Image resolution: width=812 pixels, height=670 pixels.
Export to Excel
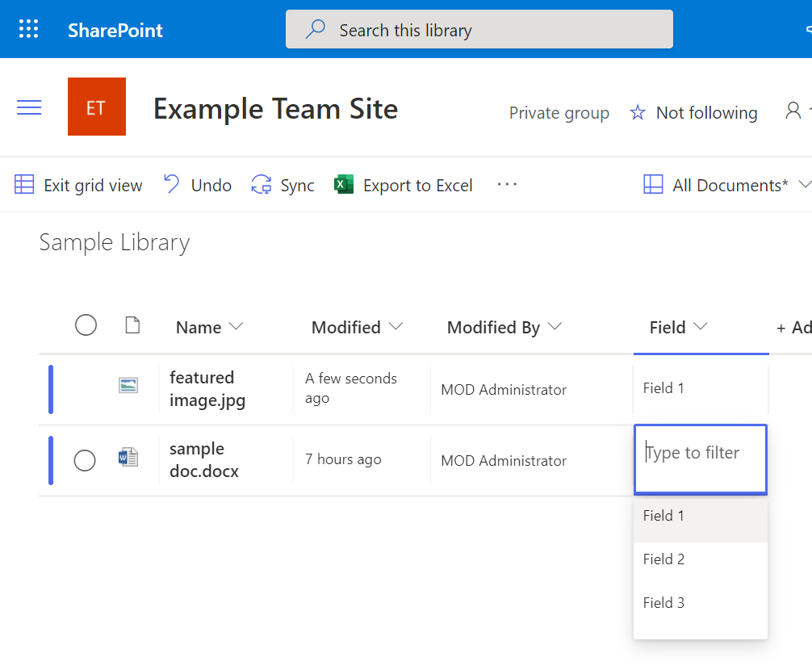pos(404,185)
